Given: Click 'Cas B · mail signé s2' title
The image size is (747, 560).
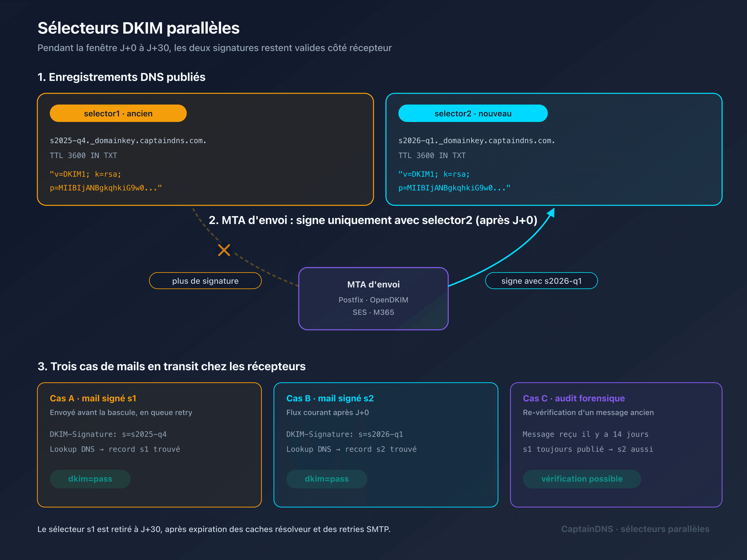Looking at the screenshot, I should [x=330, y=398].
